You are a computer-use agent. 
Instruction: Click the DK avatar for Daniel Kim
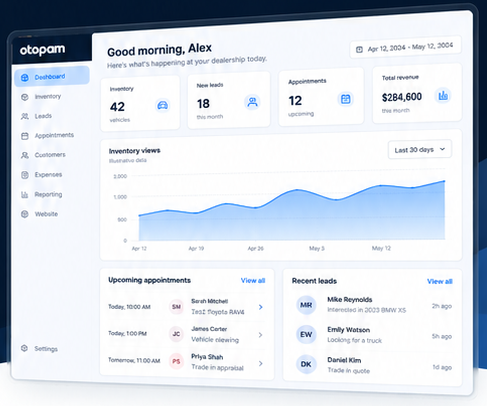point(306,364)
